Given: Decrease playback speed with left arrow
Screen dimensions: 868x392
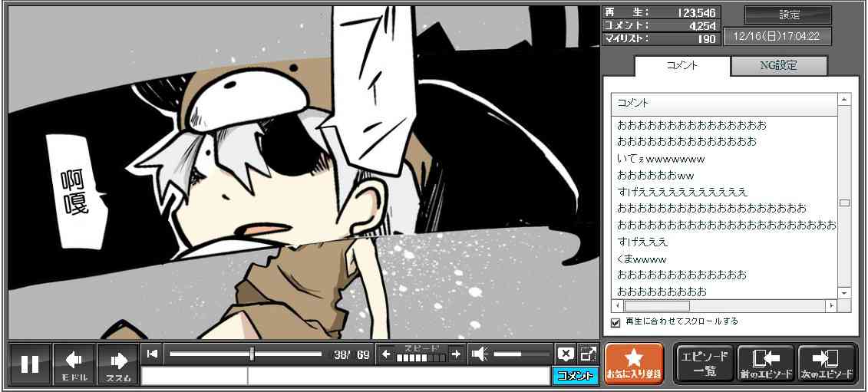Looking at the screenshot, I should click(386, 354).
